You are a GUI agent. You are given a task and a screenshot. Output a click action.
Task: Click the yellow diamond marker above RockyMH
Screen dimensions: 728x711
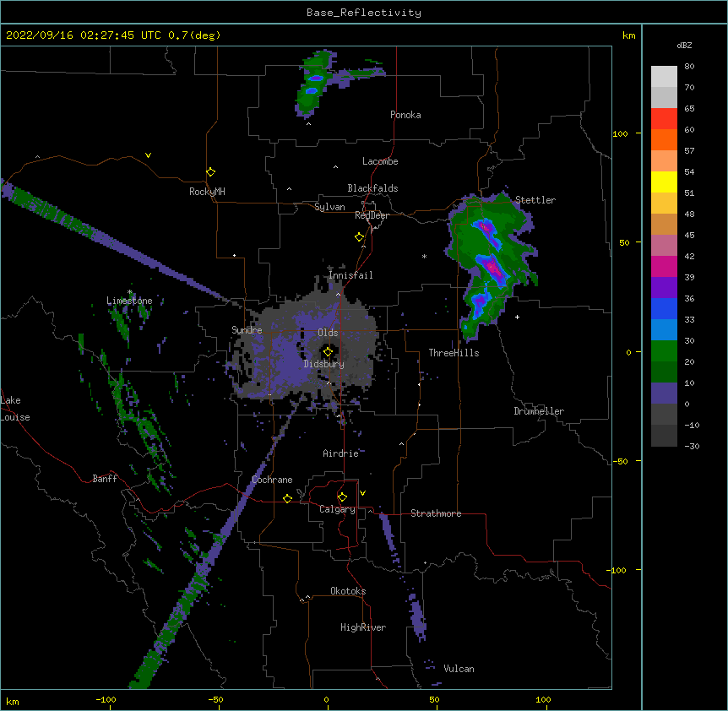(x=211, y=172)
